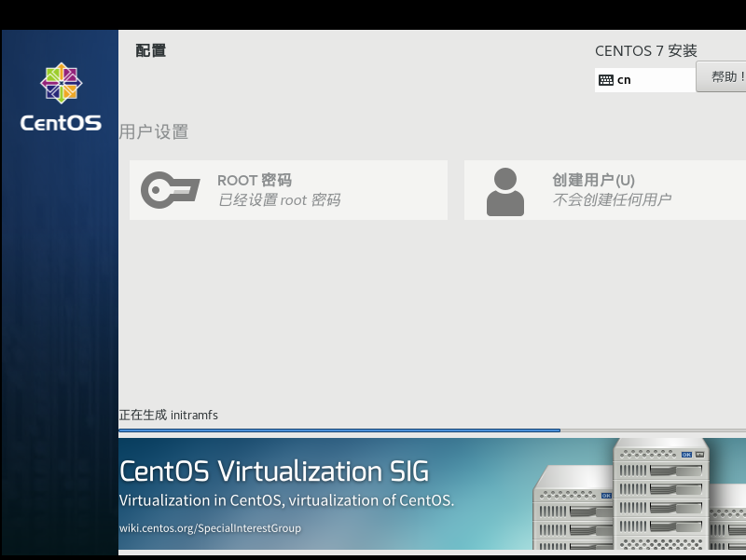
Task: Click the CentOS wordmark under the logo
Action: pos(61,123)
